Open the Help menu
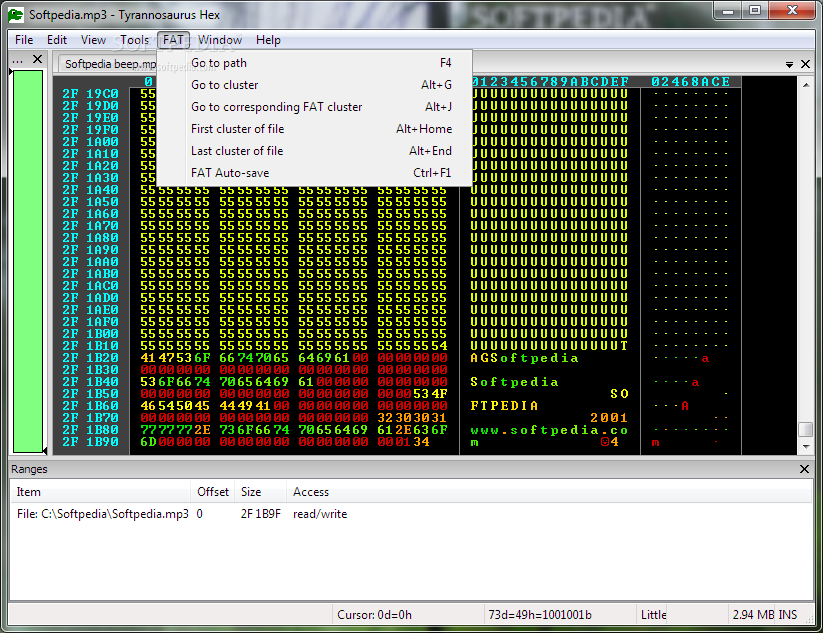Image resolution: width=823 pixels, height=633 pixels. (268, 40)
